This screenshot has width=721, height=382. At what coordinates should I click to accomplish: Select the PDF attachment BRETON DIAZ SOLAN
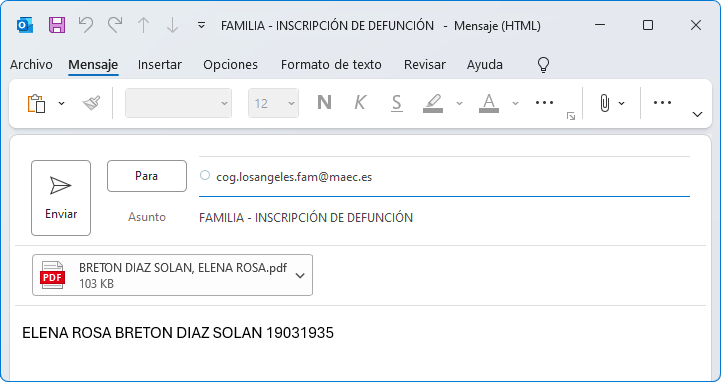click(172, 275)
